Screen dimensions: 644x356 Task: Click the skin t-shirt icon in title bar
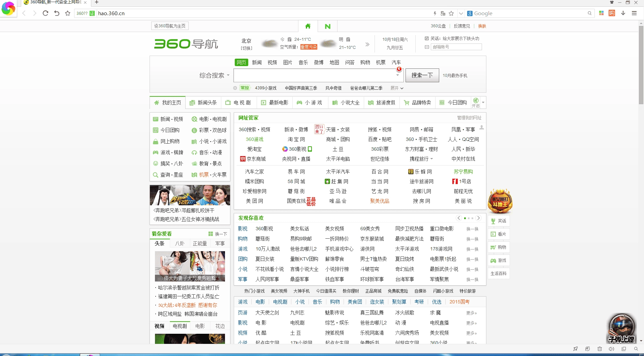pos(612,2)
